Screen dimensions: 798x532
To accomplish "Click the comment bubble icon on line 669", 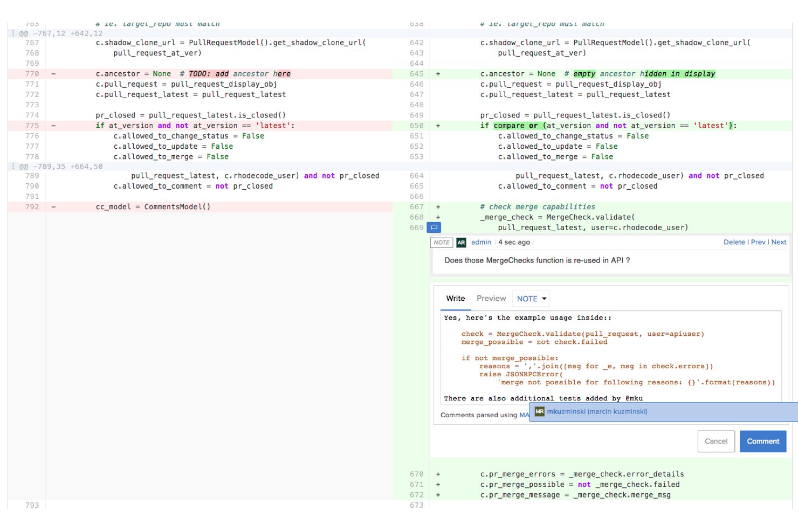I will 434,227.
